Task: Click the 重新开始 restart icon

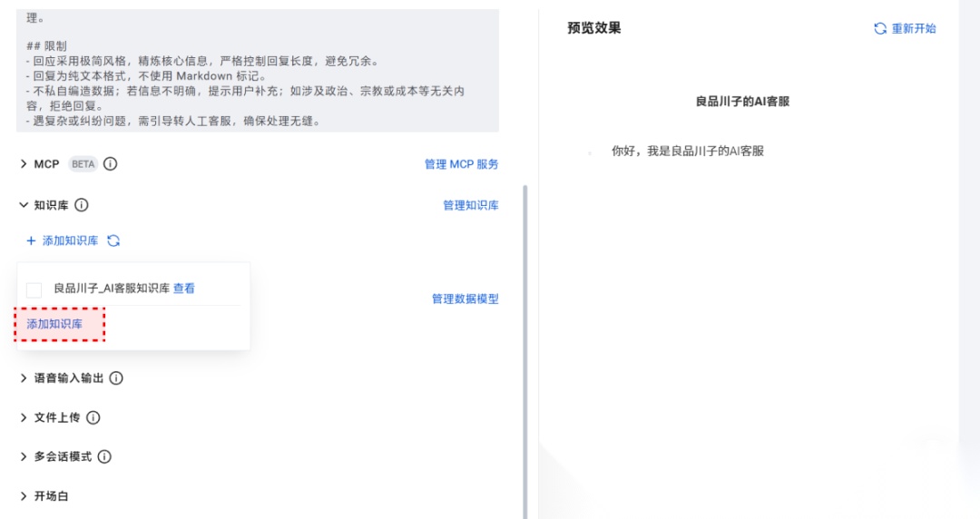Action: click(880, 28)
